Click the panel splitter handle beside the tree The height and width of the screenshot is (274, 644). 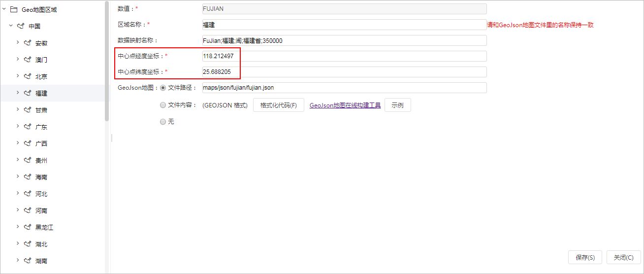pyautogui.click(x=111, y=137)
